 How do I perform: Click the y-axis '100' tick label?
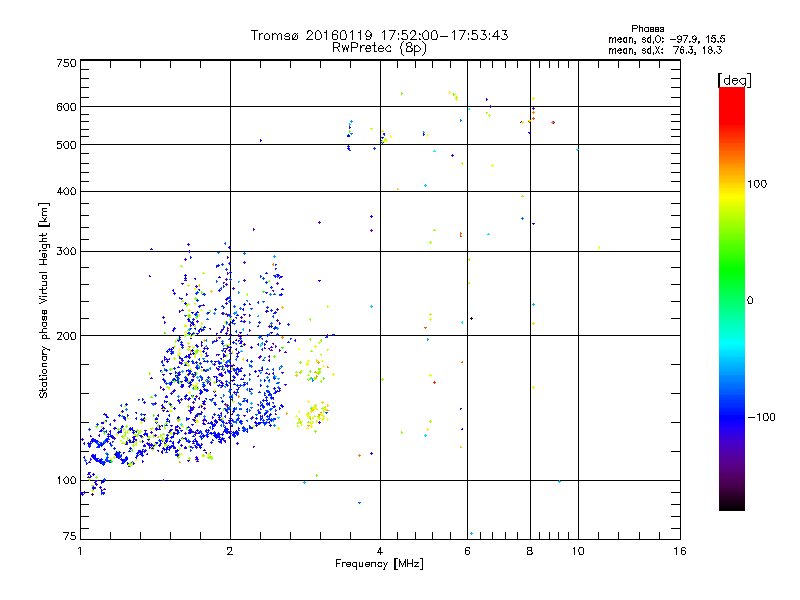click(66, 481)
